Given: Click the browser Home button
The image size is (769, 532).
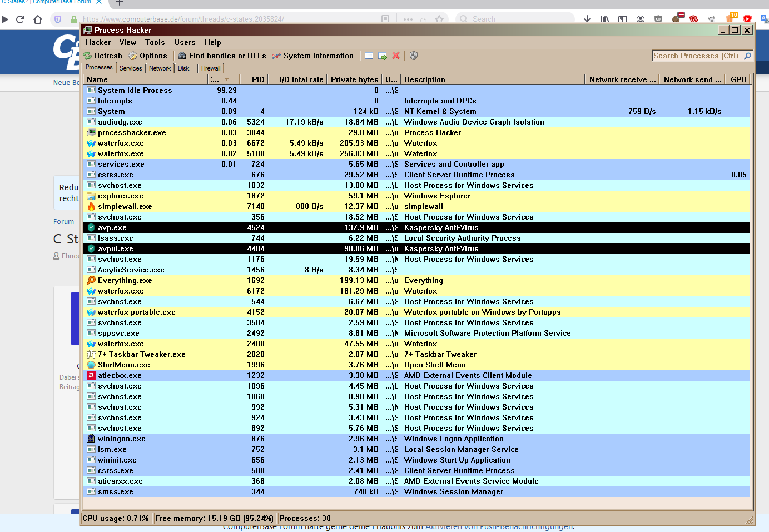Looking at the screenshot, I should (38, 19).
